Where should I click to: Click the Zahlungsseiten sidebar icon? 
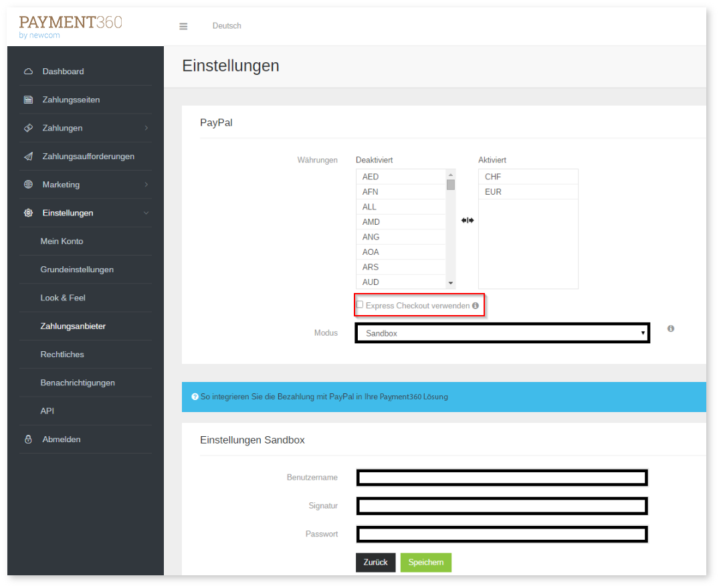pos(28,100)
